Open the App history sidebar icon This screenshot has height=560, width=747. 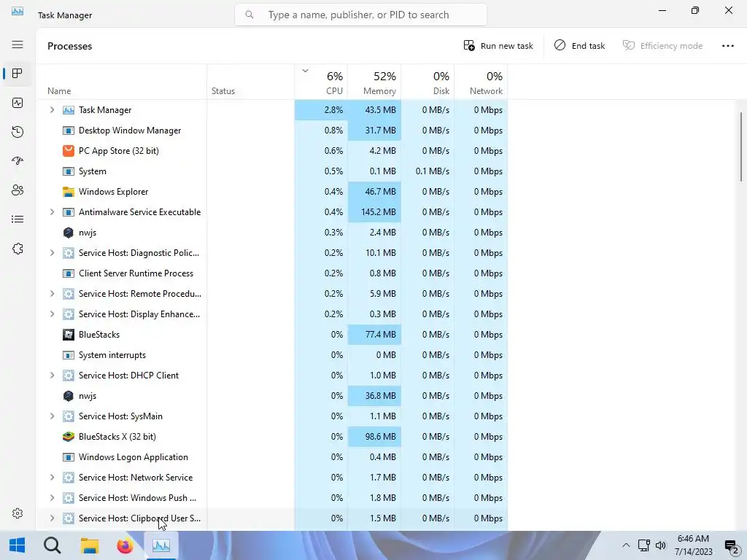[18, 132]
